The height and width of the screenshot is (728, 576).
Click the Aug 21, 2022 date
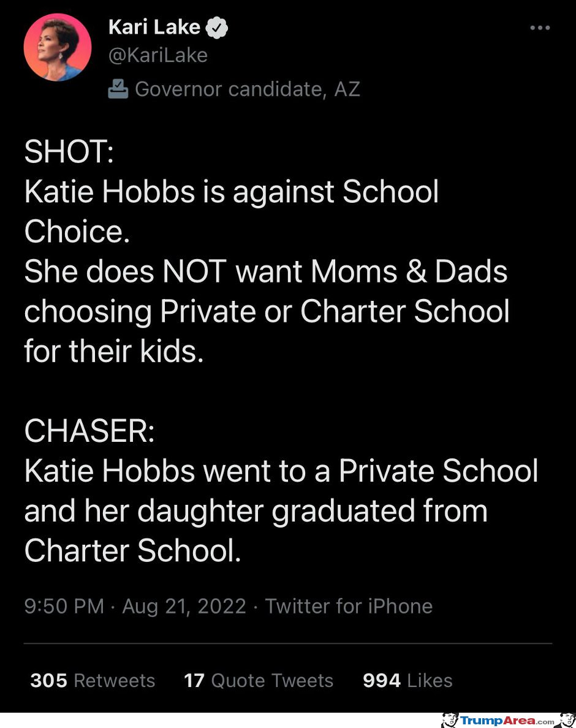tap(184, 606)
